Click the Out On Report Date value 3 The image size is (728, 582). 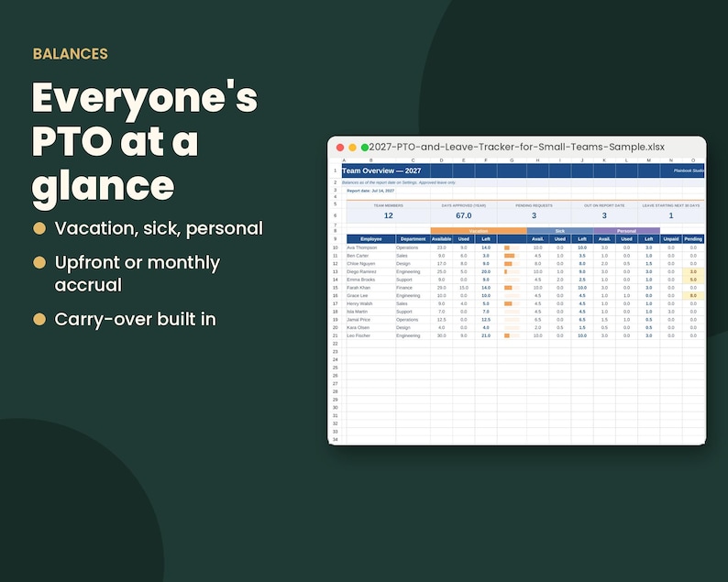click(604, 215)
